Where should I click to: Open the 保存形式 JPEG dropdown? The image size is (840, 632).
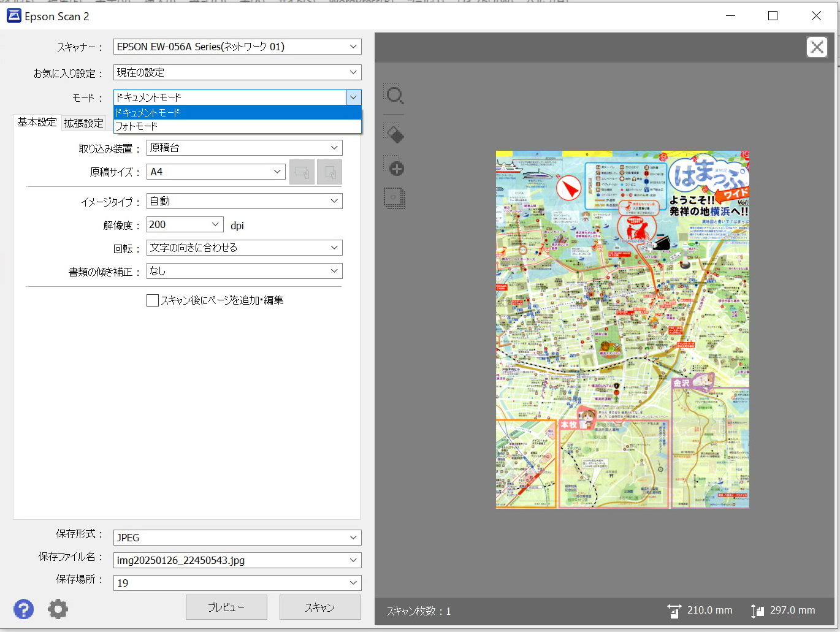click(x=237, y=538)
